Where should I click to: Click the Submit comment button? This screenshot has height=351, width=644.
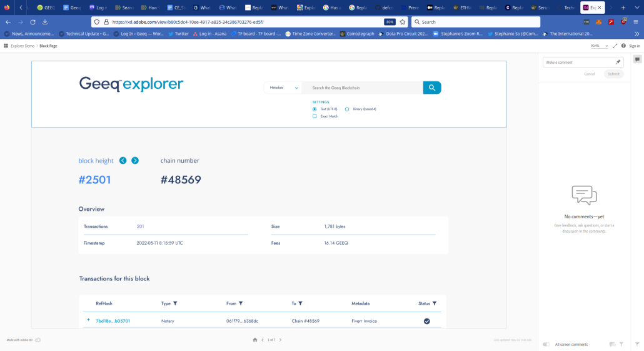pos(613,74)
